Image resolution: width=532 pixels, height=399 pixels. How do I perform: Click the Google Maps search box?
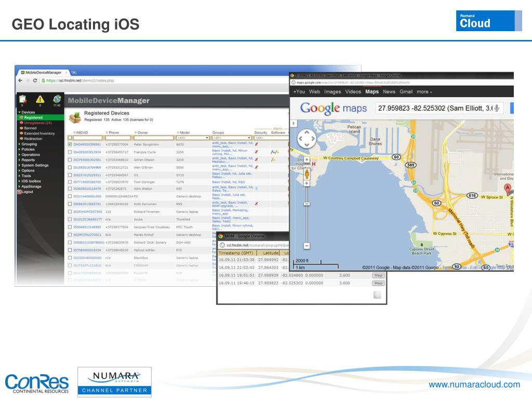tap(440, 108)
